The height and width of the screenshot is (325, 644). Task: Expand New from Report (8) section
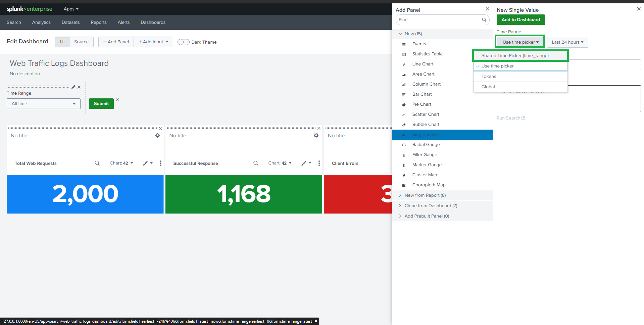point(443,195)
